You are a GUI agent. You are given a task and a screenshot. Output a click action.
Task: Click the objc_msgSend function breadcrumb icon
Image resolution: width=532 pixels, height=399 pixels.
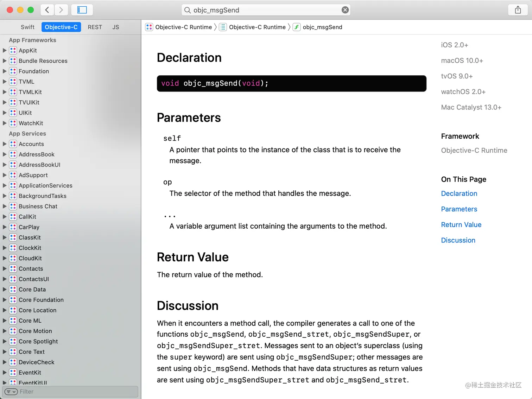coord(297,27)
